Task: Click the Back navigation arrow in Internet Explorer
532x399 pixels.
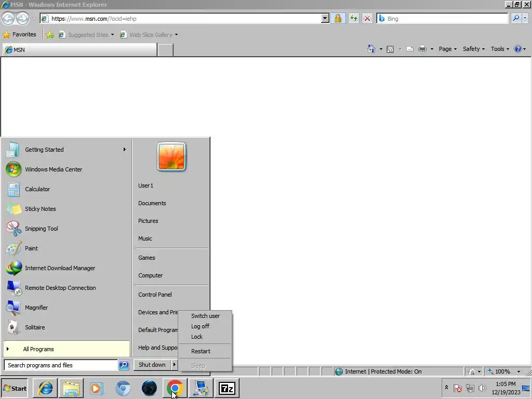Action: click(8, 18)
